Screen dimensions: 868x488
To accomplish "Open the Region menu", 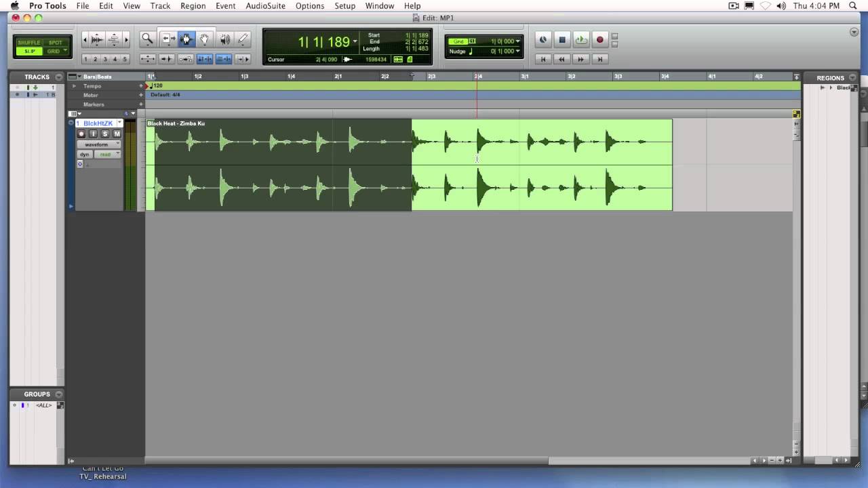I will pyautogui.click(x=193, y=6).
